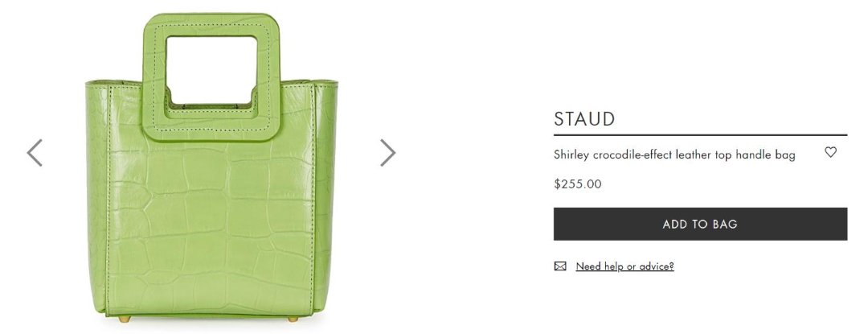The width and height of the screenshot is (868, 334).
Task: Click the bag's square top handle
Action: (x=211, y=76)
